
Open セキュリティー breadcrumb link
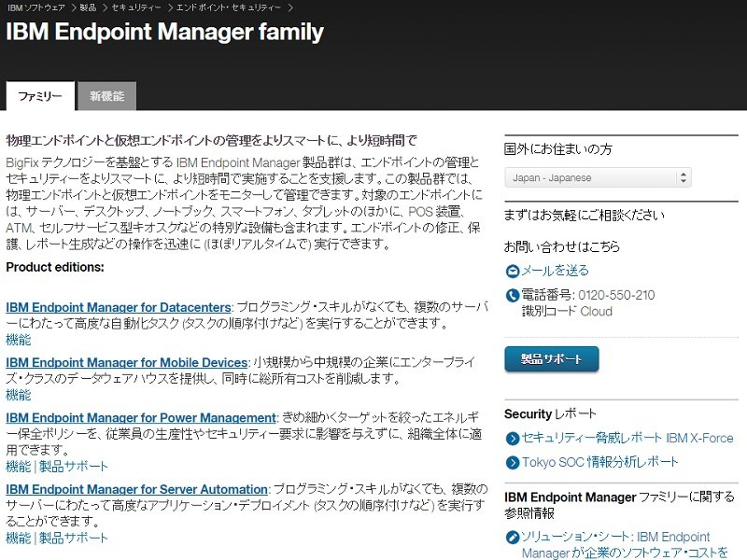(x=136, y=7)
